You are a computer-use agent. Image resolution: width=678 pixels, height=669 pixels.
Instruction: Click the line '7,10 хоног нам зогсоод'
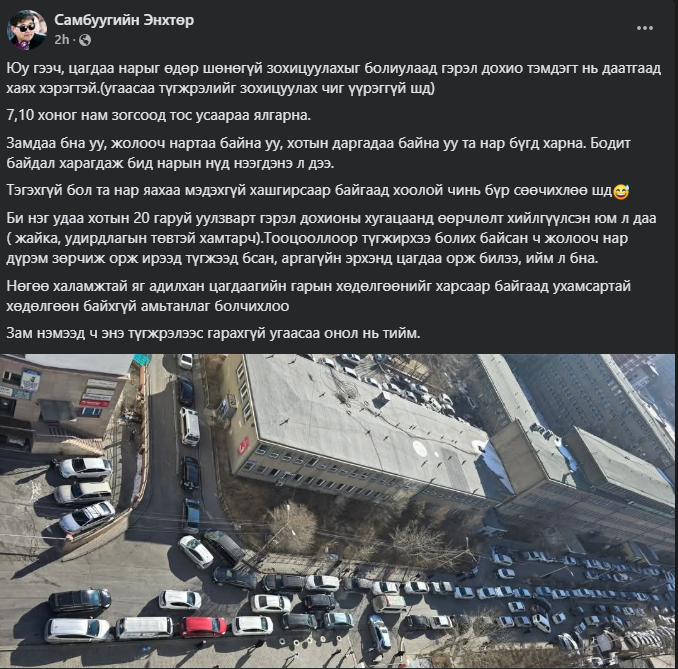[159, 115]
